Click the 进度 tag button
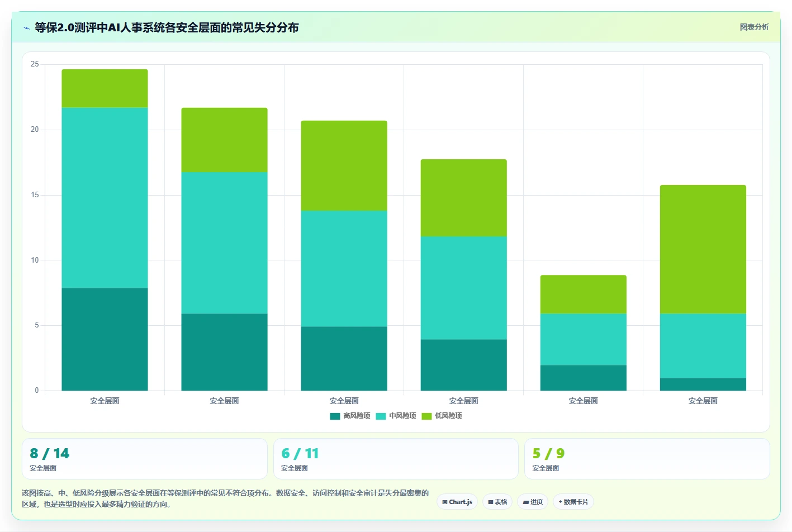Viewport: 792px width, 532px height. (x=533, y=502)
